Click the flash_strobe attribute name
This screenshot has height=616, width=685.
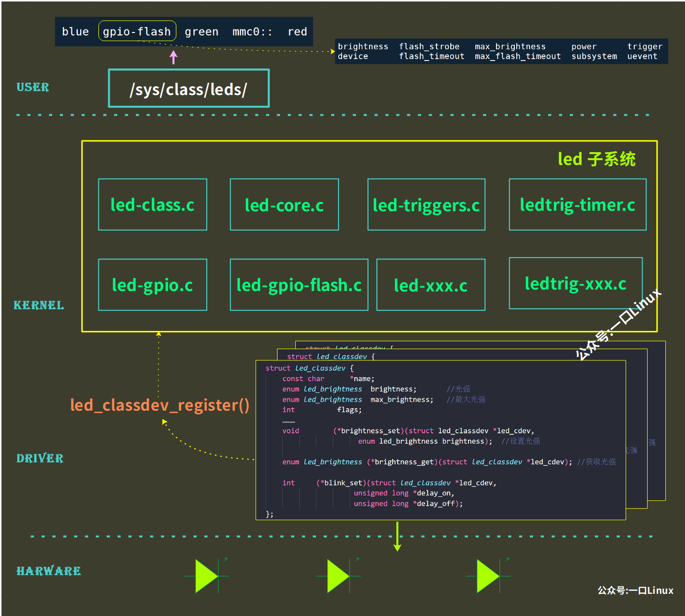(429, 46)
